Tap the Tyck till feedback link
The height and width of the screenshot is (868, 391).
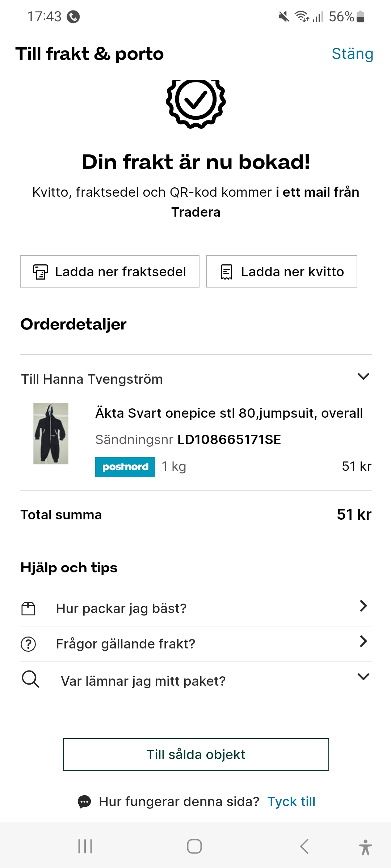[291, 802]
